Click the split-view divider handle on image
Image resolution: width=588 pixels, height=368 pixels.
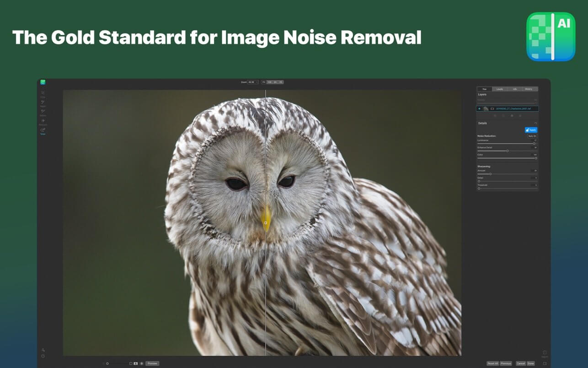click(x=266, y=223)
